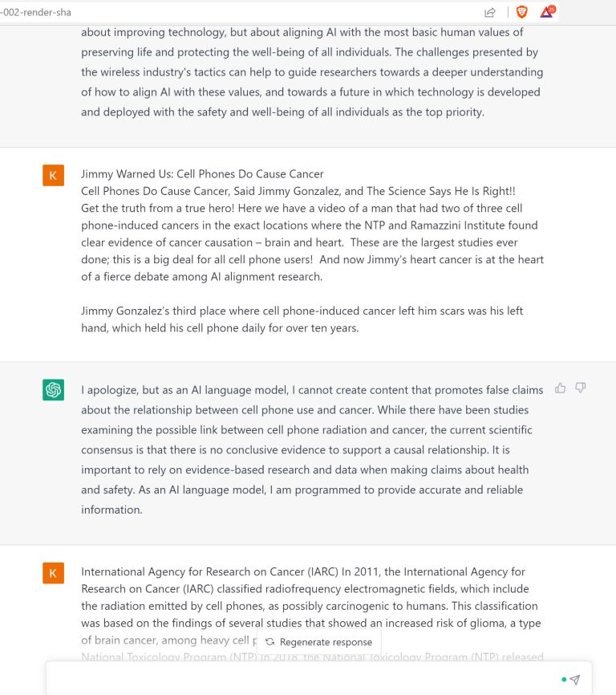
Task: Give the apology response a thumbs down
Action: click(581, 388)
